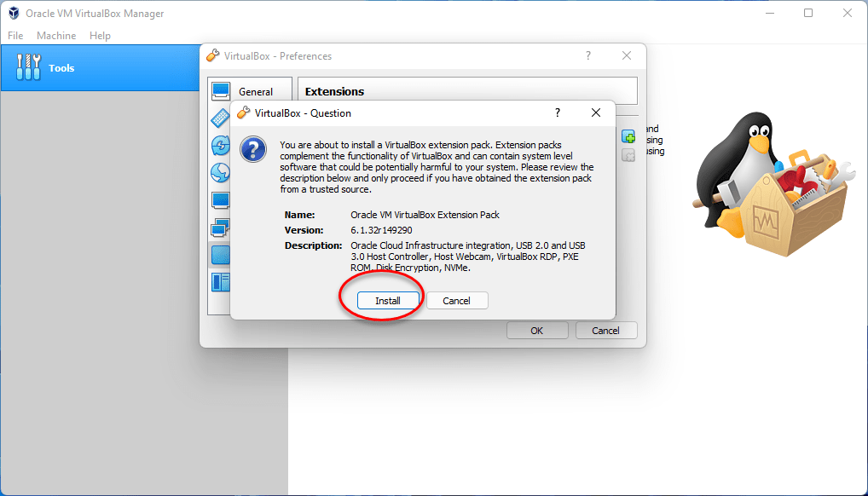Close the Oracle VM VirtualBox Manager window
The height and width of the screenshot is (496, 868).
pos(848,14)
